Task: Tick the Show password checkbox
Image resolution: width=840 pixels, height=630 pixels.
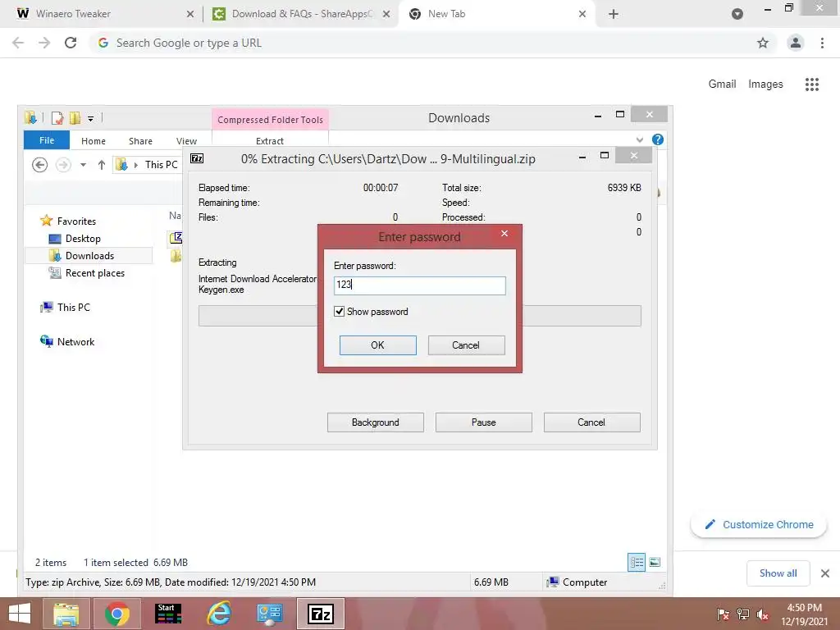Action: [339, 311]
